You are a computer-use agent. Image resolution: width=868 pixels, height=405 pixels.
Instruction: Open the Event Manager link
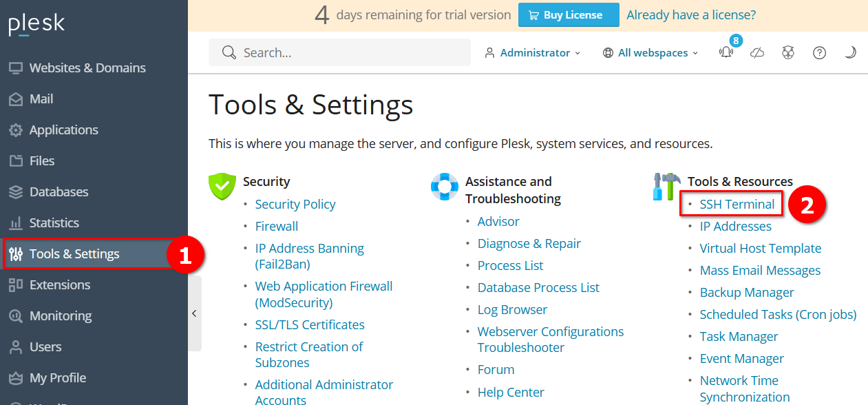(x=742, y=358)
